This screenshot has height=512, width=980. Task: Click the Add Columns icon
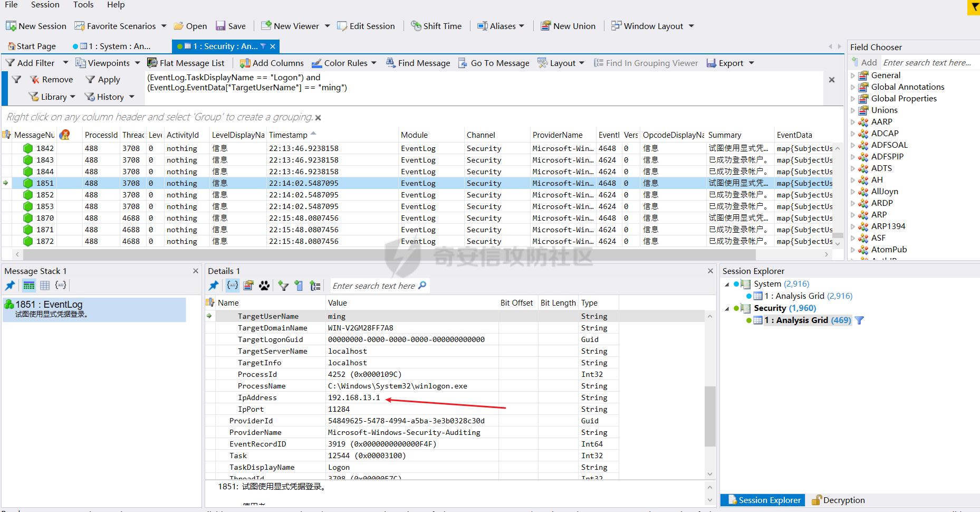tap(245, 63)
